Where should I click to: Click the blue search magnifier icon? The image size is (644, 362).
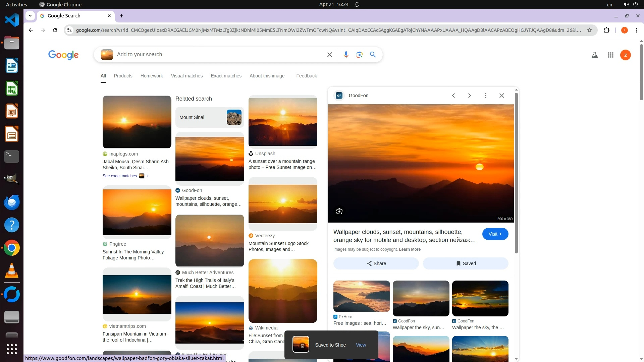(x=373, y=55)
